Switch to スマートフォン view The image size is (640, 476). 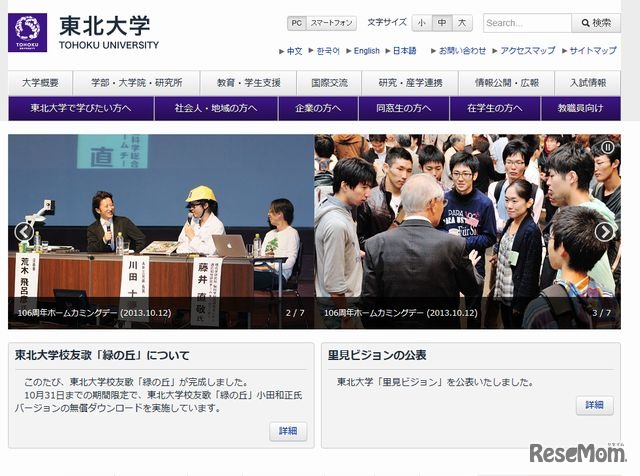coord(331,23)
